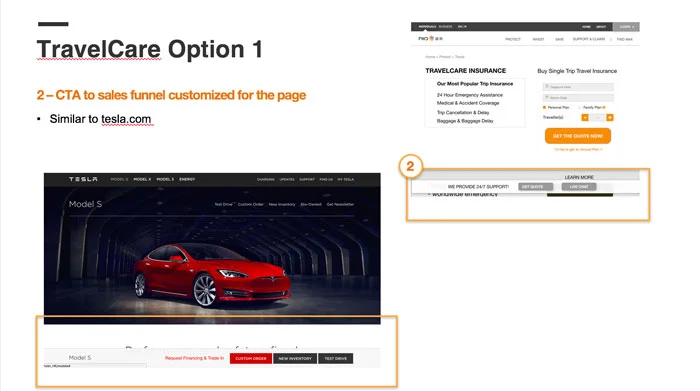Open the Model X tab in the Tesla nav
This screenshot has width=700, height=391.
click(x=142, y=179)
